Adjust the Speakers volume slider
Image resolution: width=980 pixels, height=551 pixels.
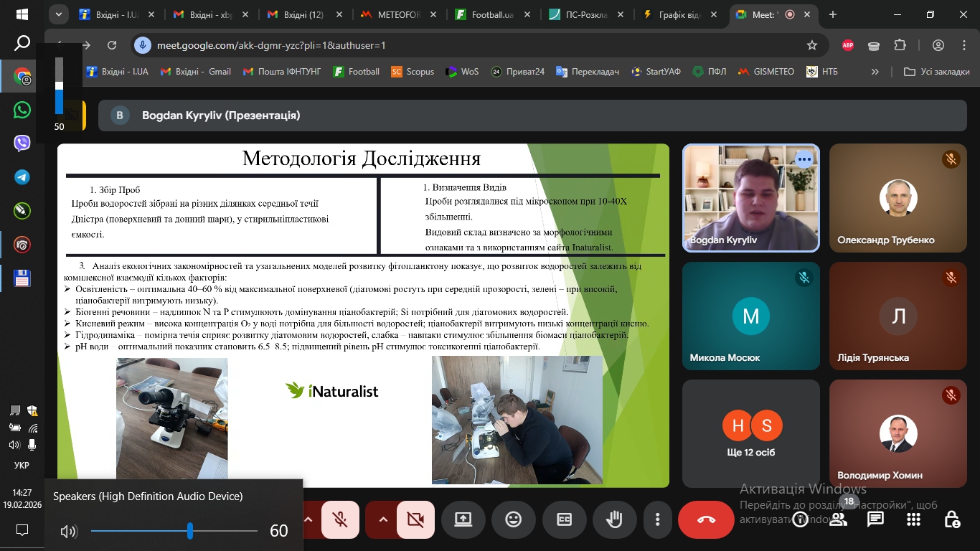190,531
